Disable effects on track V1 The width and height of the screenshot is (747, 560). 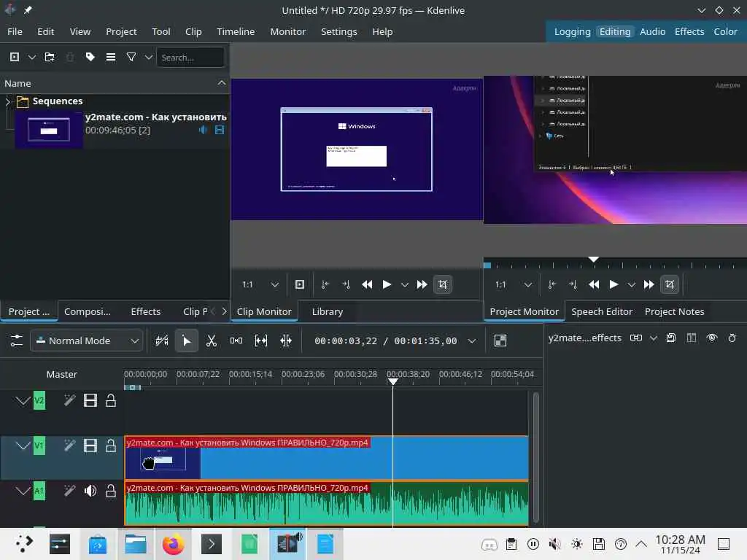pos(69,446)
